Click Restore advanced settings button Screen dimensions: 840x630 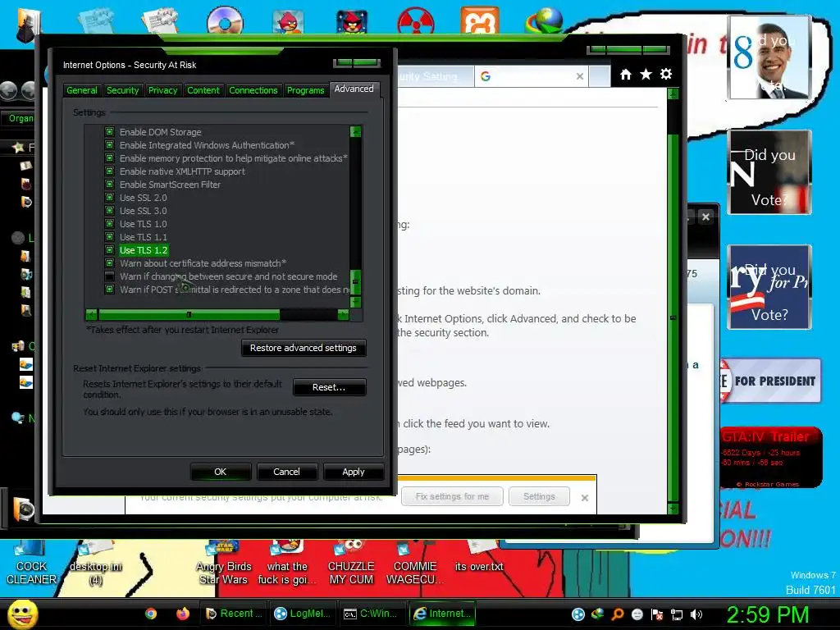tap(304, 348)
